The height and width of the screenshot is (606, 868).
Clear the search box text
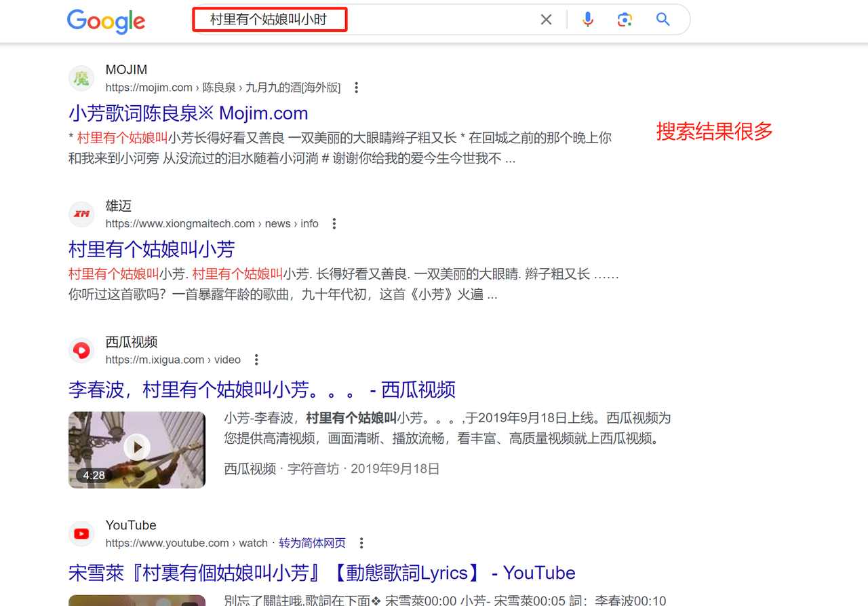pos(546,20)
